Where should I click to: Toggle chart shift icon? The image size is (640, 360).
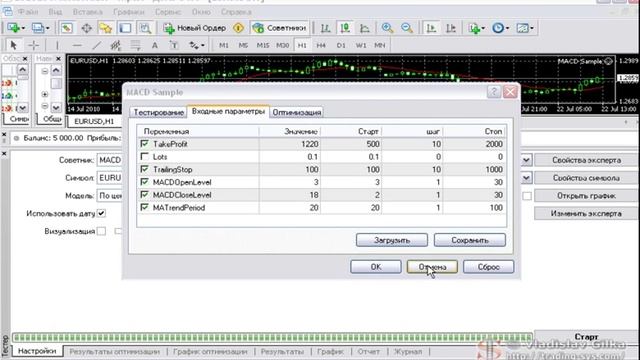[451, 28]
